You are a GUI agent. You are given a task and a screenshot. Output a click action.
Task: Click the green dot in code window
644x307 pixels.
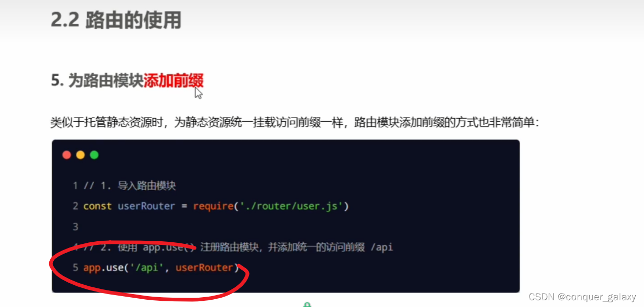coord(94,155)
